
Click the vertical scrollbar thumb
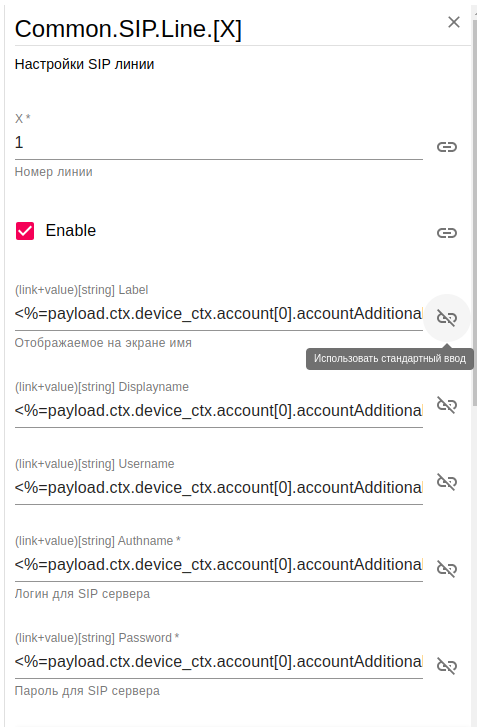coord(475,209)
